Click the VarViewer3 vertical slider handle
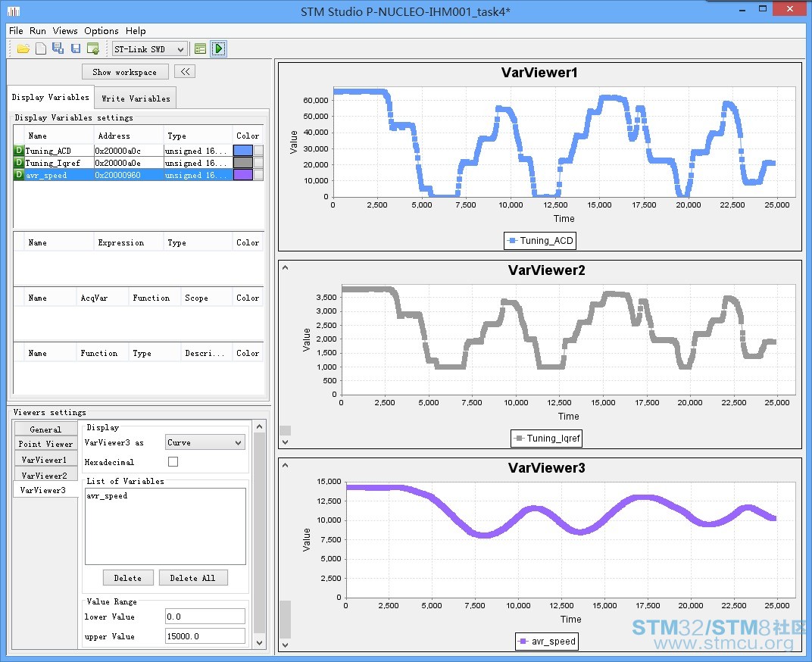Image resolution: width=812 pixels, height=662 pixels. [x=286, y=620]
